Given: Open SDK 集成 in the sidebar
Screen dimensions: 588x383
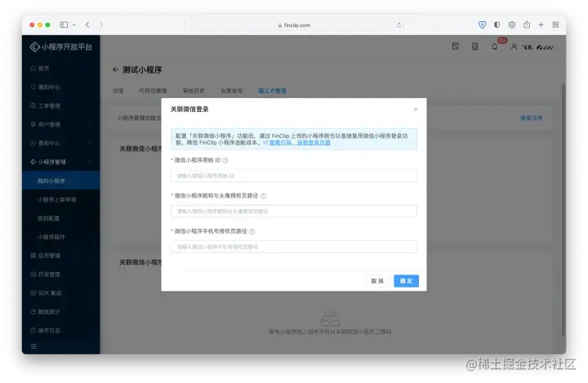Looking at the screenshot, I should point(46,293).
